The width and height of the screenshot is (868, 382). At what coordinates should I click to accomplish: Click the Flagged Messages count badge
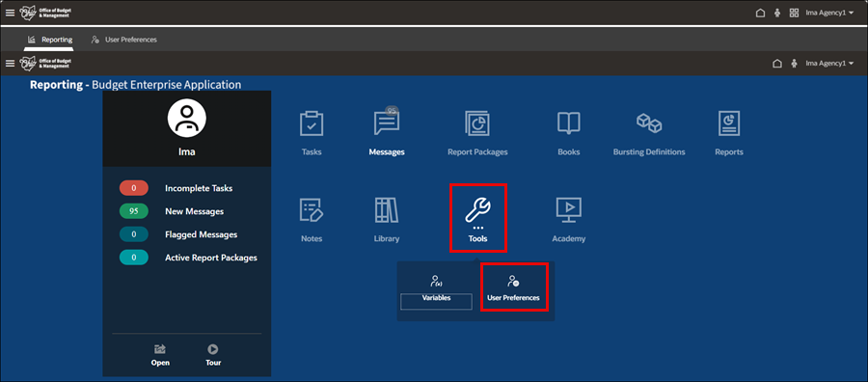[x=133, y=234]
